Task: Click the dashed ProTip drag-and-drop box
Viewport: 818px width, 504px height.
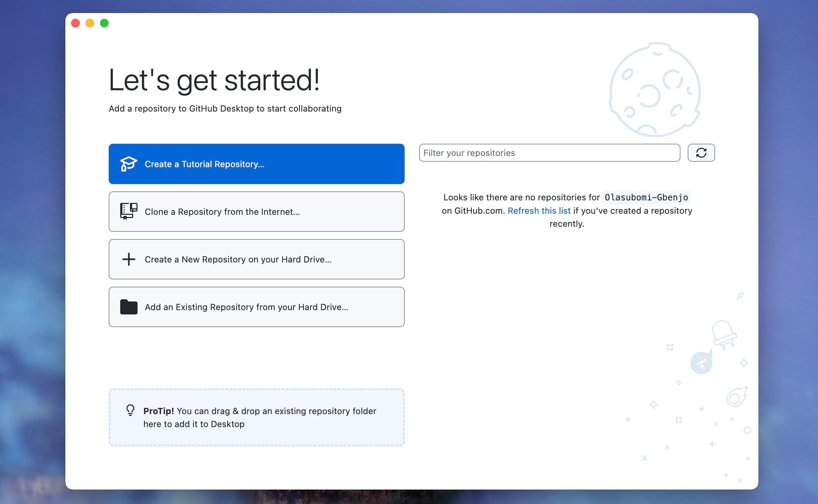Action: [x=256, y=417]
